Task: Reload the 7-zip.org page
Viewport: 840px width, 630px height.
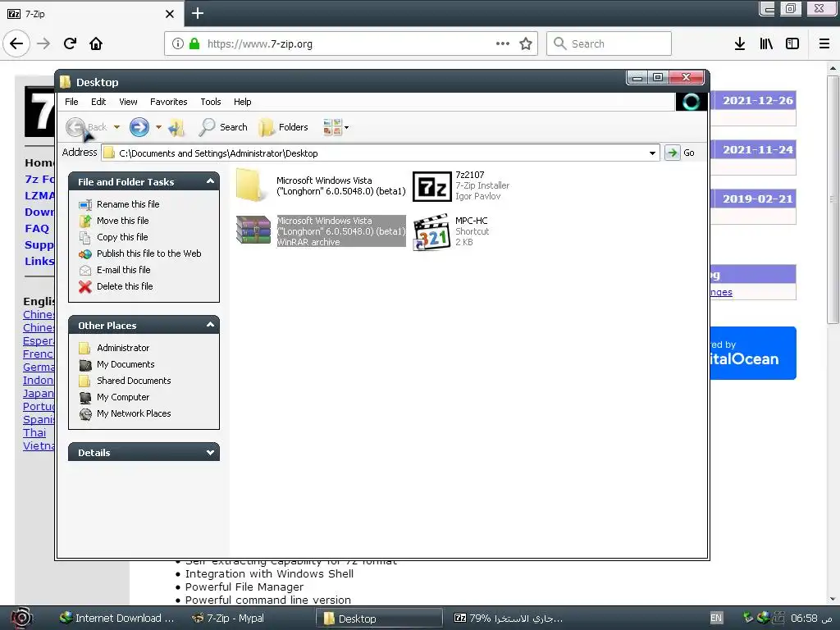Action: coord(71,43)
